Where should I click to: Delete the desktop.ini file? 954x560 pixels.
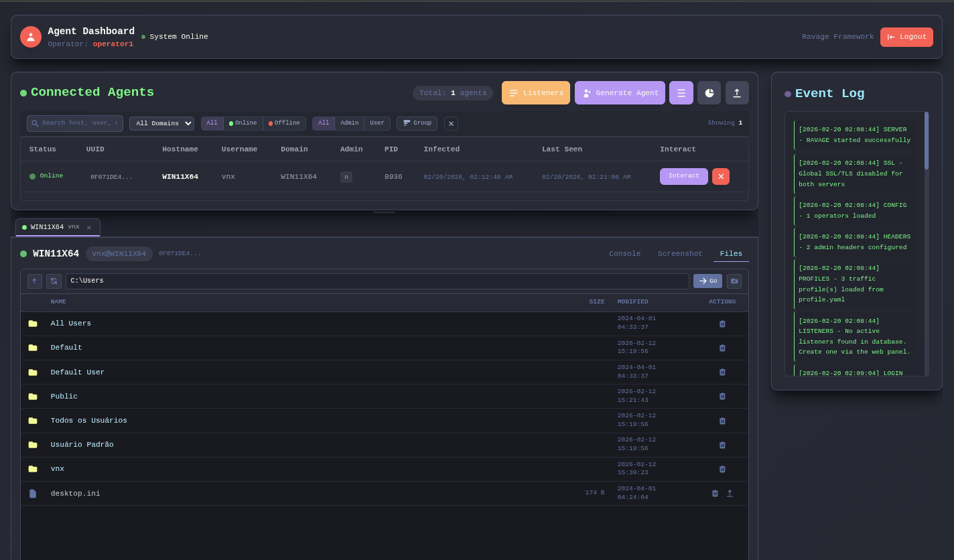coord(715,494)
